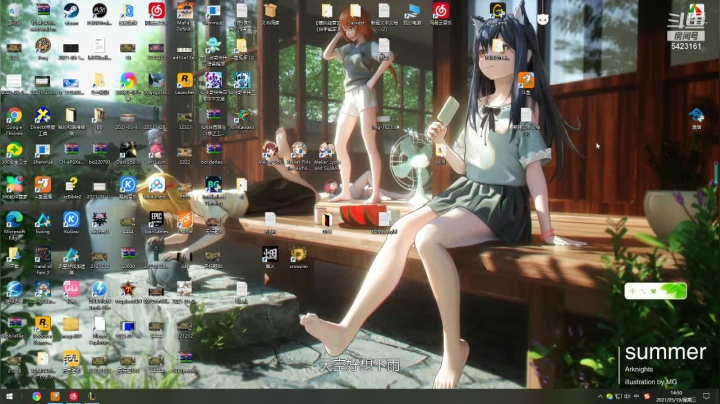Viewport: 720px width, 404px height.
Task: Open the KuGou music shortcut
Action: [x=71, y=220]
